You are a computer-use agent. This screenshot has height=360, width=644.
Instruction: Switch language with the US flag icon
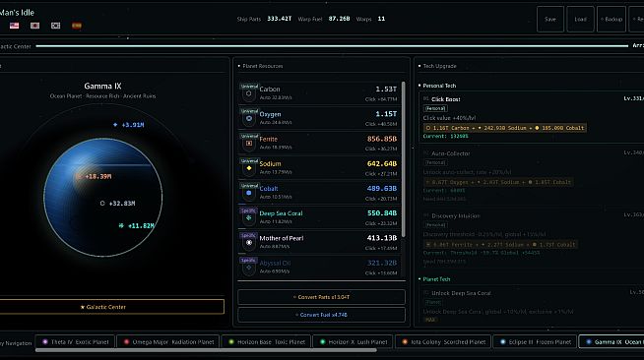(15, 26)
